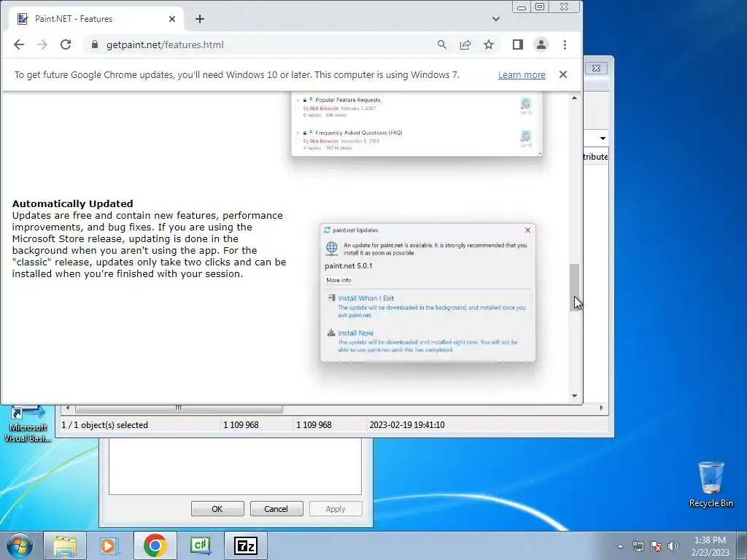Launch Windows Media Player from the taskbar
The height and width of the screenshot is (560, 747).
pos(109,545)
